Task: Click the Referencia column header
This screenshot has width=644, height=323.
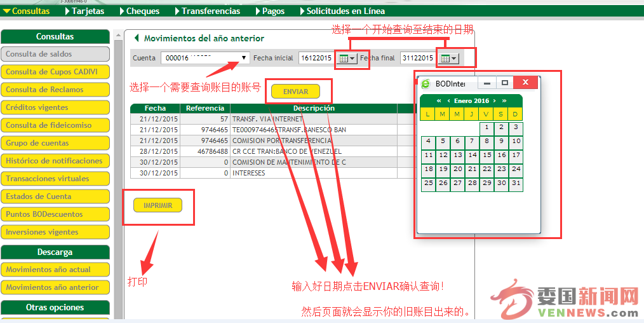Action: tap(205, 109)
